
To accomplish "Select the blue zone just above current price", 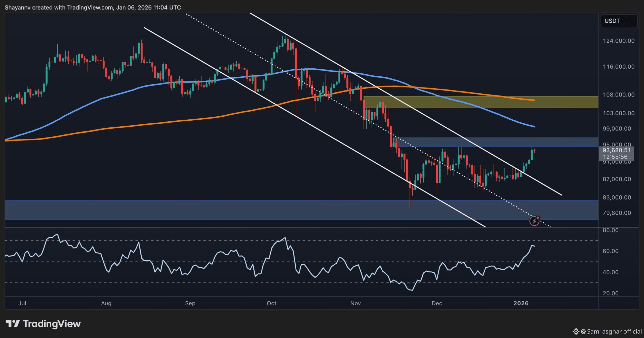I will (x=496, y=142).
